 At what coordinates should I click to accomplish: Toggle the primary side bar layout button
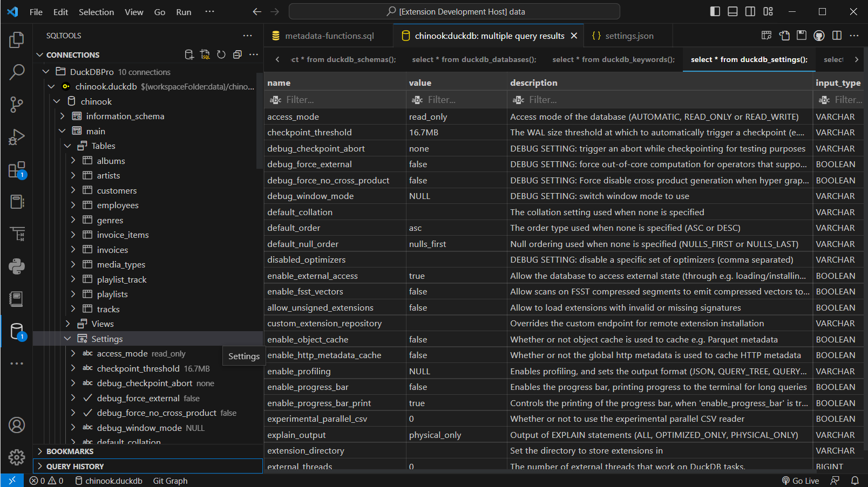715,11
